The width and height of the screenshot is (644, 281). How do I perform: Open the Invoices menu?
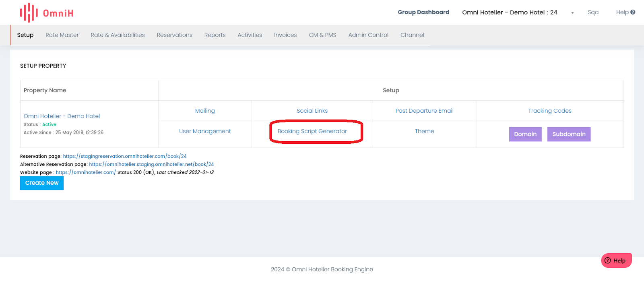point(285,35)
